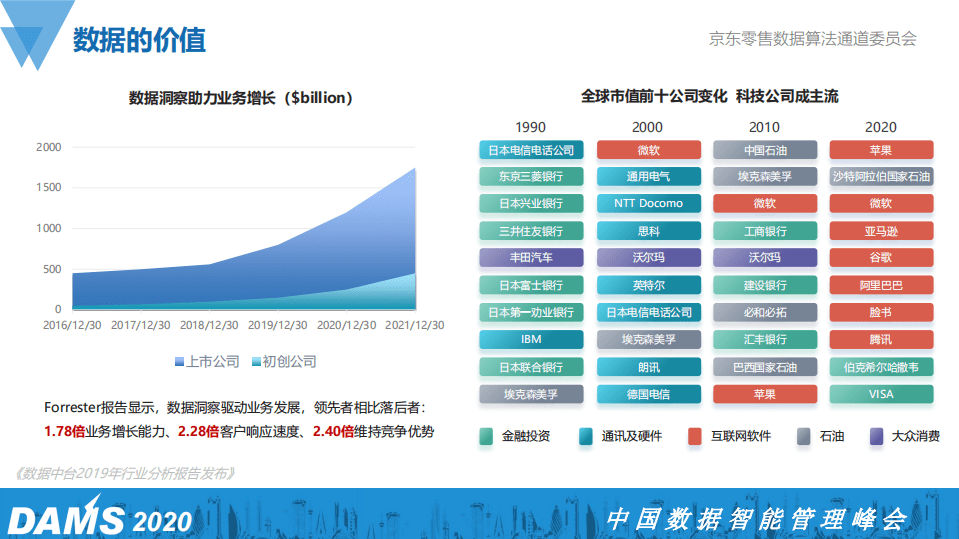Viewport: 959px width, 539px height.
Task: Click the 丰田汽车 box
Action: coord(531,258)
